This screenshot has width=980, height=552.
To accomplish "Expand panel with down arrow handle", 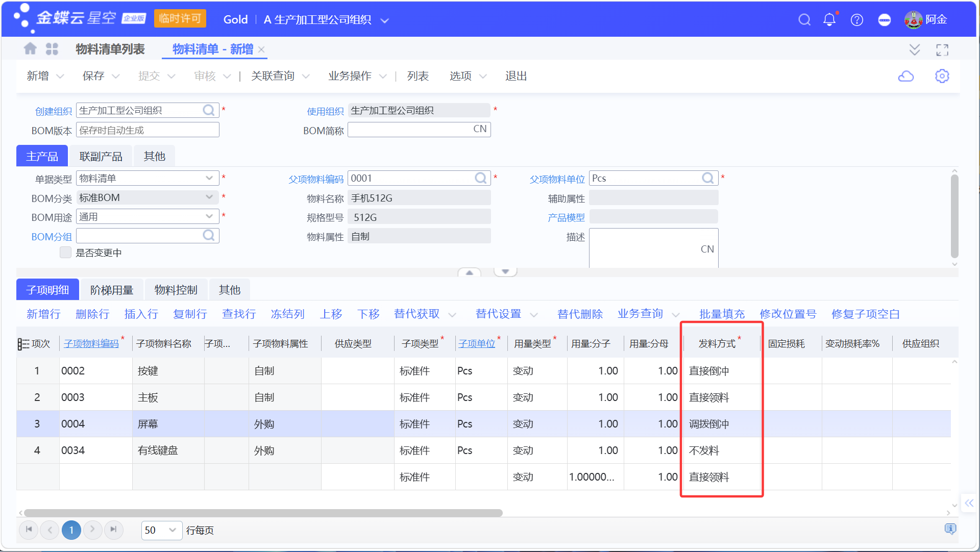I will [x=505, y=272].
